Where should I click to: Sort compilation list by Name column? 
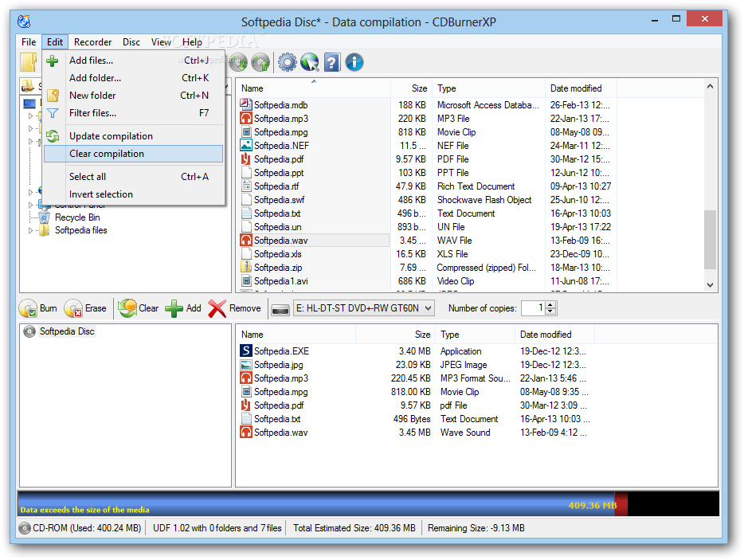click(x=296, y=335)
